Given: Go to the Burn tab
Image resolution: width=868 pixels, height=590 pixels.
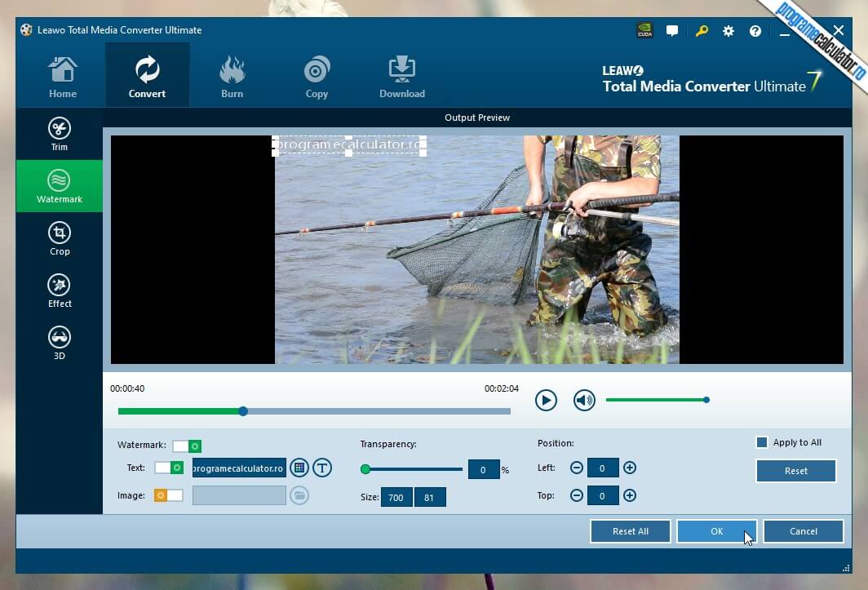Looking at the screenshot, I should coord(232,76).
